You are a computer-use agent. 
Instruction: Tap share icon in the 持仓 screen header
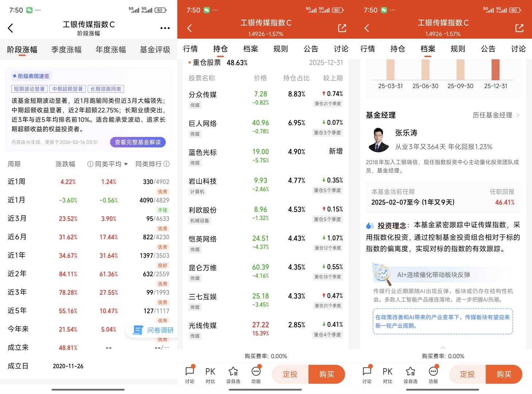point(342,28)
